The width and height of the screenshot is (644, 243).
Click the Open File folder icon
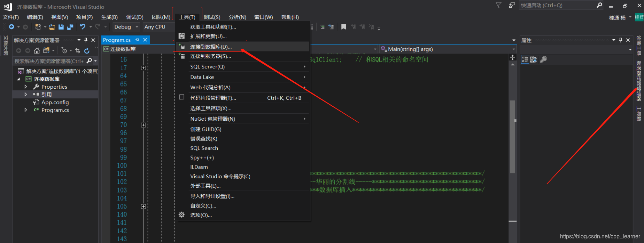coord(52,27)
